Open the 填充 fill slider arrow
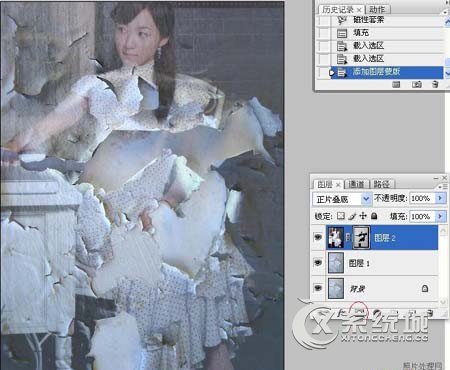This screenshot has width=450, height=370. click(x=440, y=216)
